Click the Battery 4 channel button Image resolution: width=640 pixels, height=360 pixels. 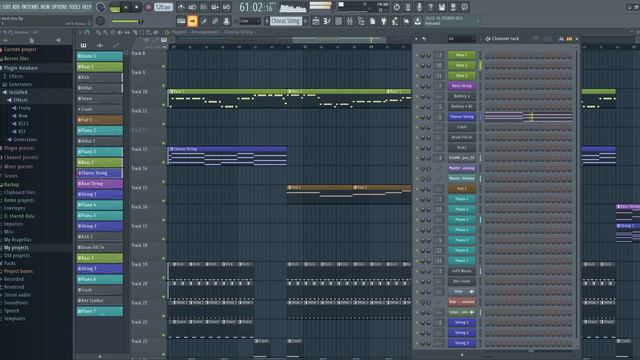[462, 96]
